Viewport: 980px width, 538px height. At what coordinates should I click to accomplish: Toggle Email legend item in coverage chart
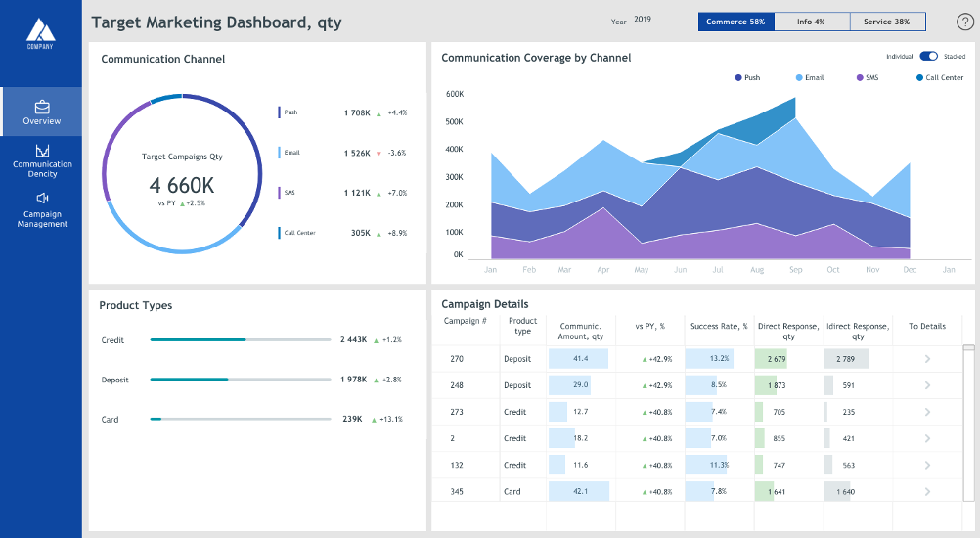pos(810,78)
